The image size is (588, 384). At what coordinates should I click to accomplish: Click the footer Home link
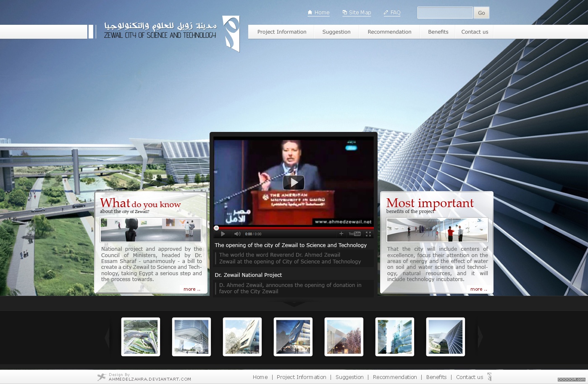(x=260, y=377)
